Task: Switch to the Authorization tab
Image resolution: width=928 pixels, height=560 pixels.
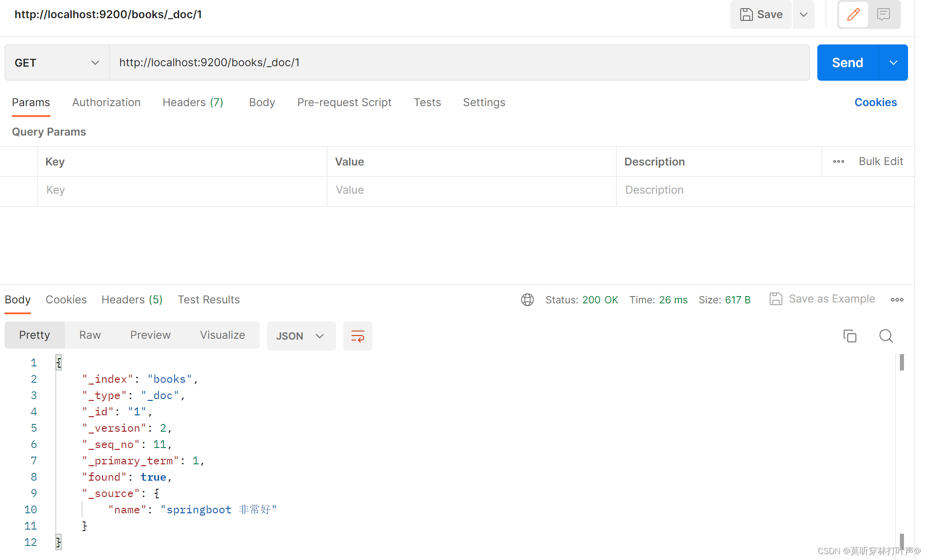Action: [106, 102]
